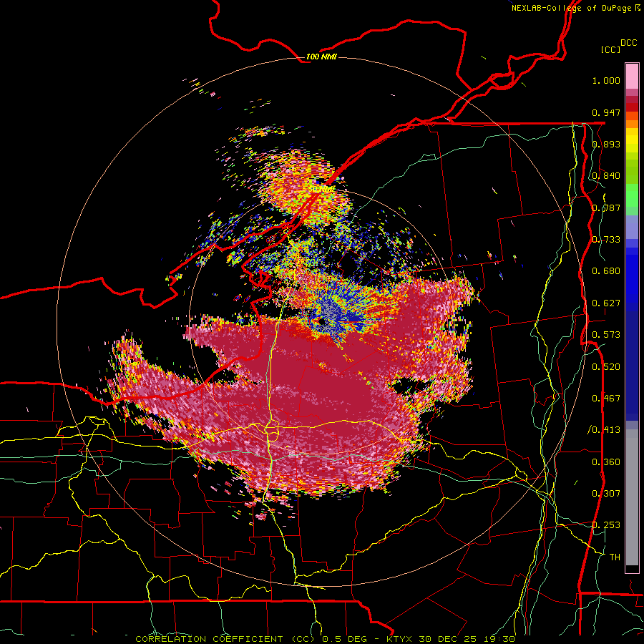Click the 0.5 DEG elevation text
Viewport: 644px width, 644px height.
point(344,639)
